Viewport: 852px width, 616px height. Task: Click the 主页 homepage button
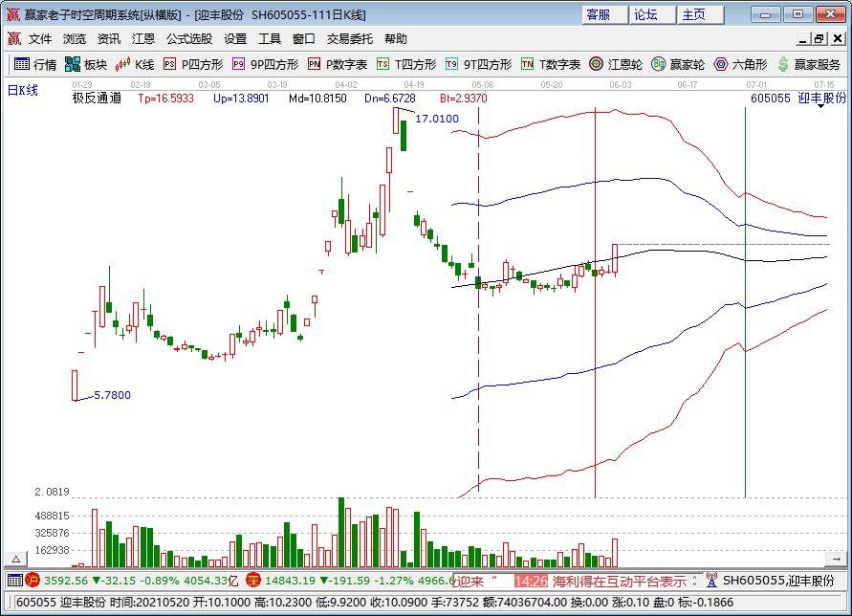(x=699, y=14)
